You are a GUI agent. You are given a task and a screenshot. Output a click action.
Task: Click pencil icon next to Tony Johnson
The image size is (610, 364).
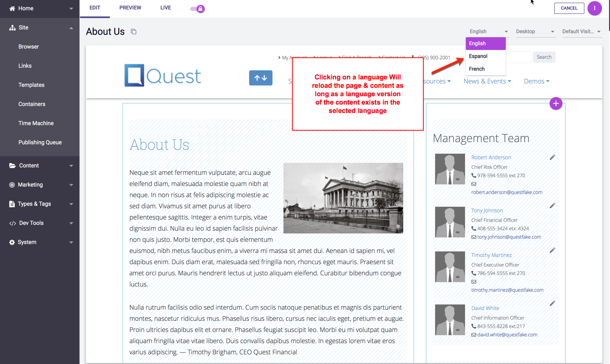pos(552,206)
